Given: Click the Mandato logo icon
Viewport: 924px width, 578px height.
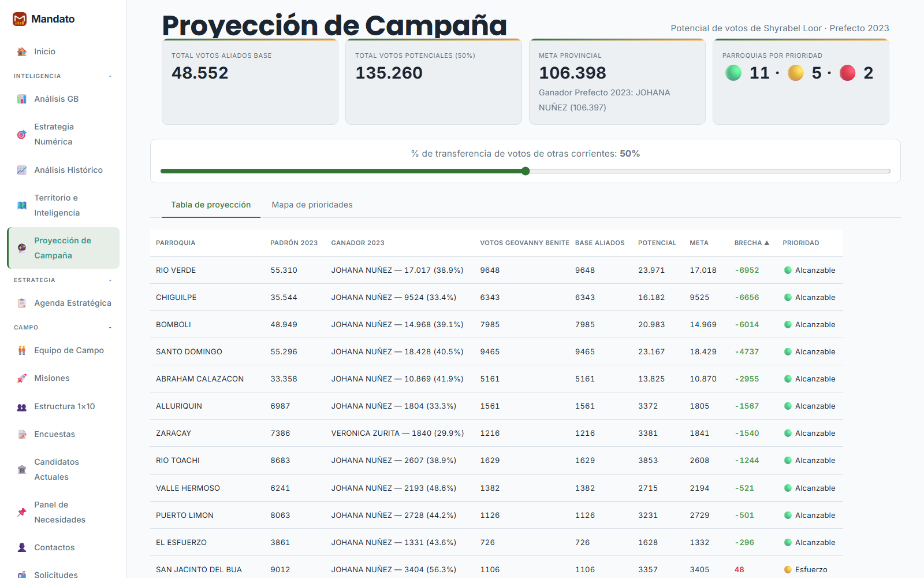Looking at the screenshot, I should (x=20, y=19).
